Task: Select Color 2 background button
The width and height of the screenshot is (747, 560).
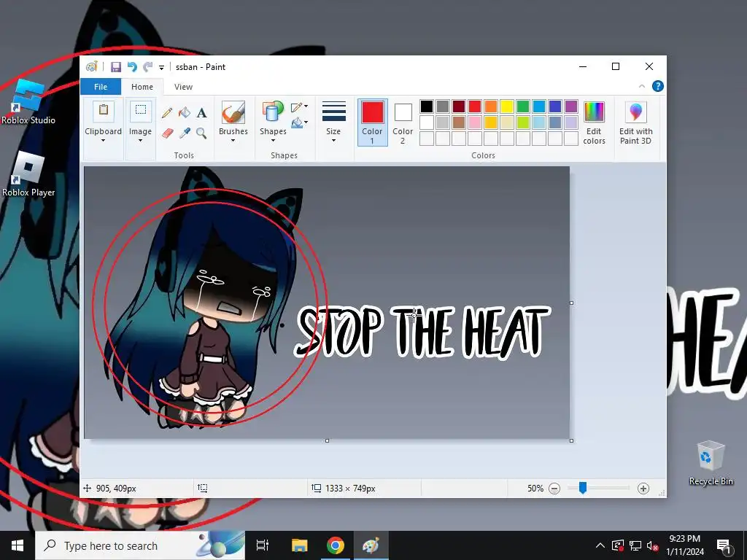Action: (403, 122)
